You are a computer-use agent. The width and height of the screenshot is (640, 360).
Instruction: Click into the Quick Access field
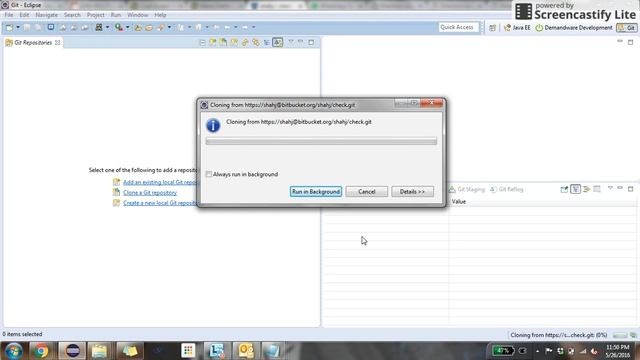458,27
